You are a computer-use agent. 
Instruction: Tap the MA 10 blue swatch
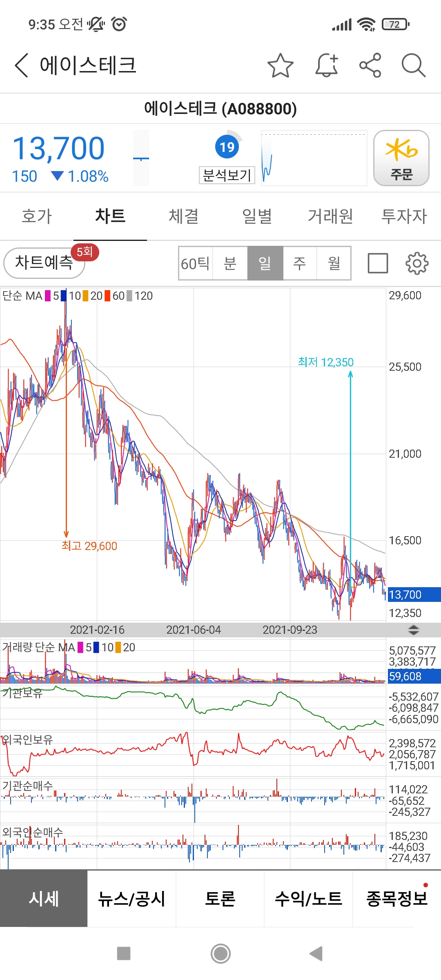click(64, 296)
